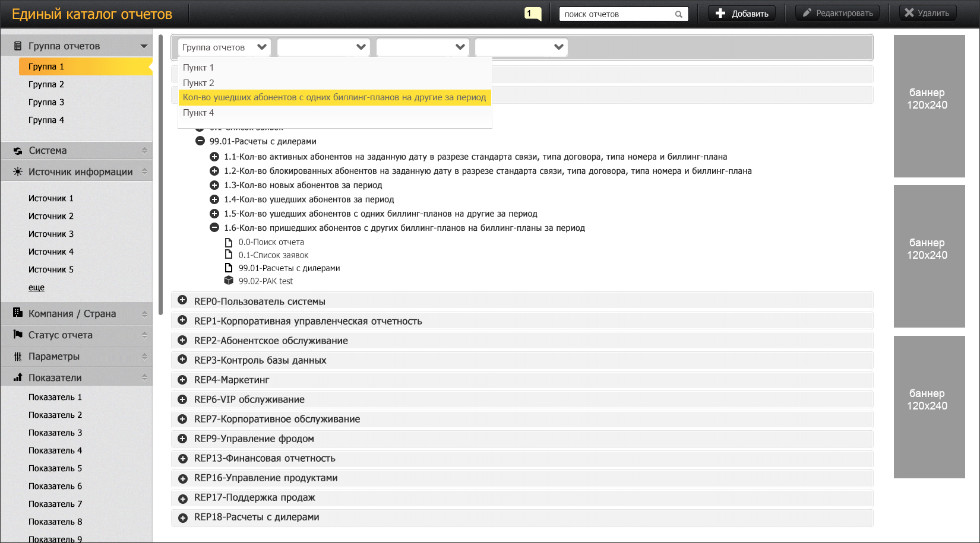The width and height of the screenshot is (980, 543).
Task: Click the sidebar vertical scrollbar
Action: pos(160,176)
